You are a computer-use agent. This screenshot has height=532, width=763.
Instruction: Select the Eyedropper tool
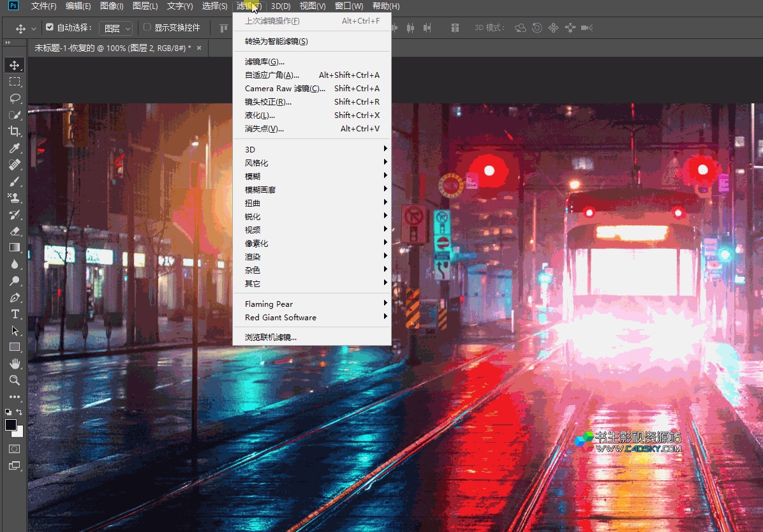14,148
